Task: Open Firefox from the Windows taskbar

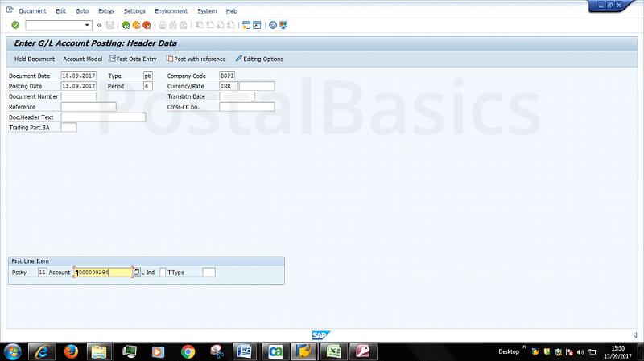Action: 69,351
